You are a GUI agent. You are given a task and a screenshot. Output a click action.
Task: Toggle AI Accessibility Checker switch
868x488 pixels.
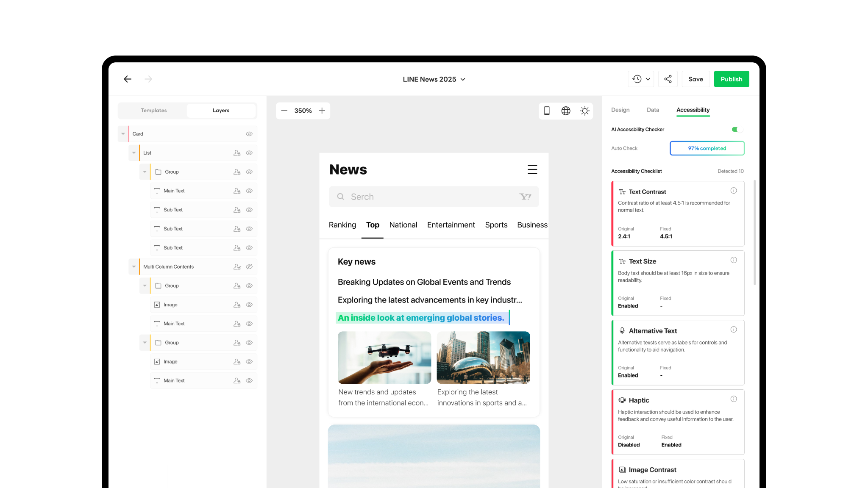(x=737, y=130)
